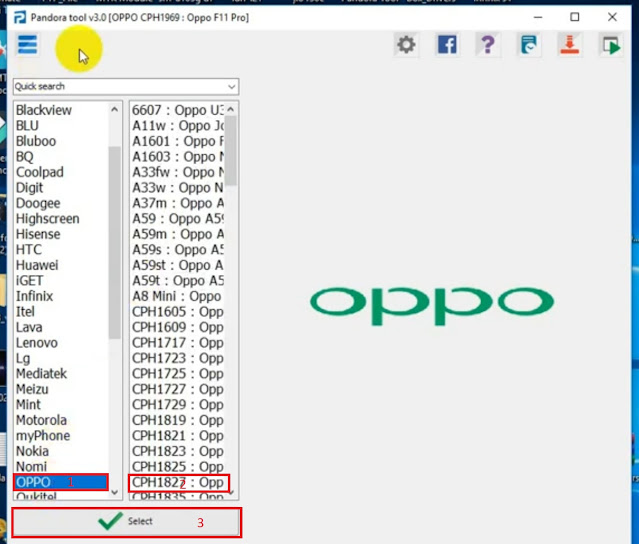Select model CPH1717
The height and width of the screenshot is (544, 639).
[178, 343]
